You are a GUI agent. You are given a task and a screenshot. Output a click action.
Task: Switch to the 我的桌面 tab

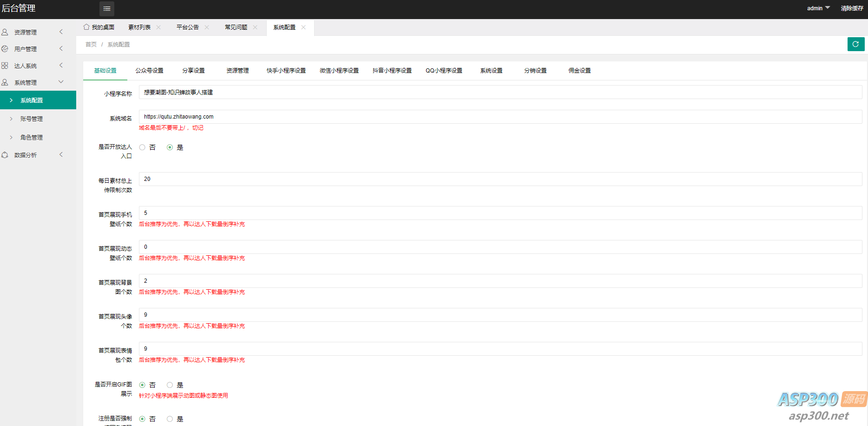99,27
